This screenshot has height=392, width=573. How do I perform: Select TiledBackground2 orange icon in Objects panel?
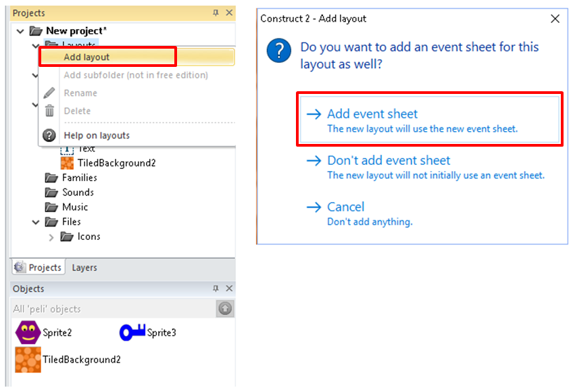point(28,360)
